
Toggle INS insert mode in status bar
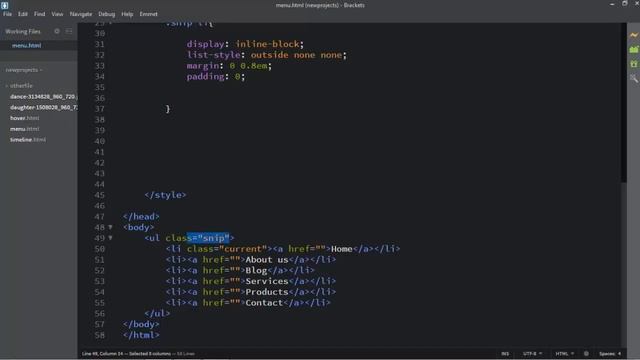point(505,353)
